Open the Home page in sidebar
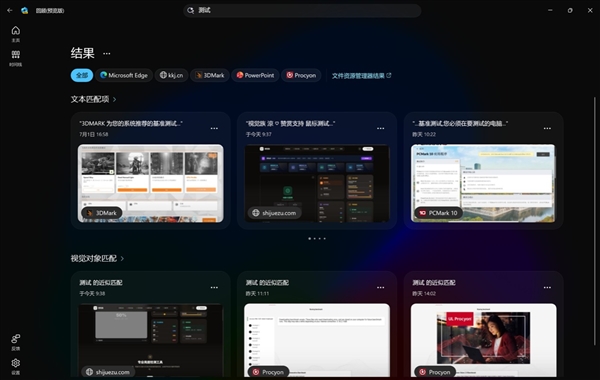The height and width of the screenshot is (380, 600). click(15, 34)
